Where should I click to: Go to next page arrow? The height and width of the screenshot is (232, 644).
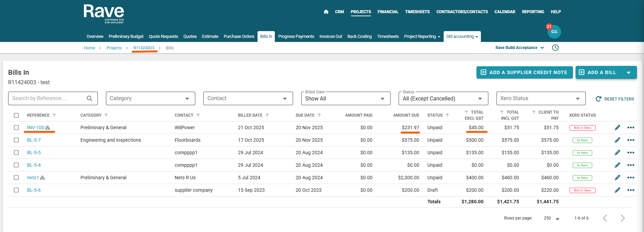coord(622,218)
